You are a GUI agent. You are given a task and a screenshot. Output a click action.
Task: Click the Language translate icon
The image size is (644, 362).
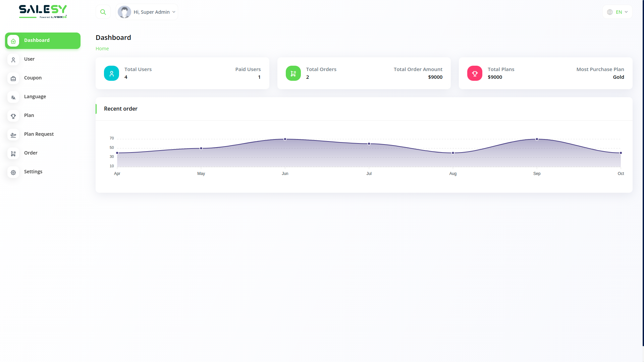[x=13, y=97]
